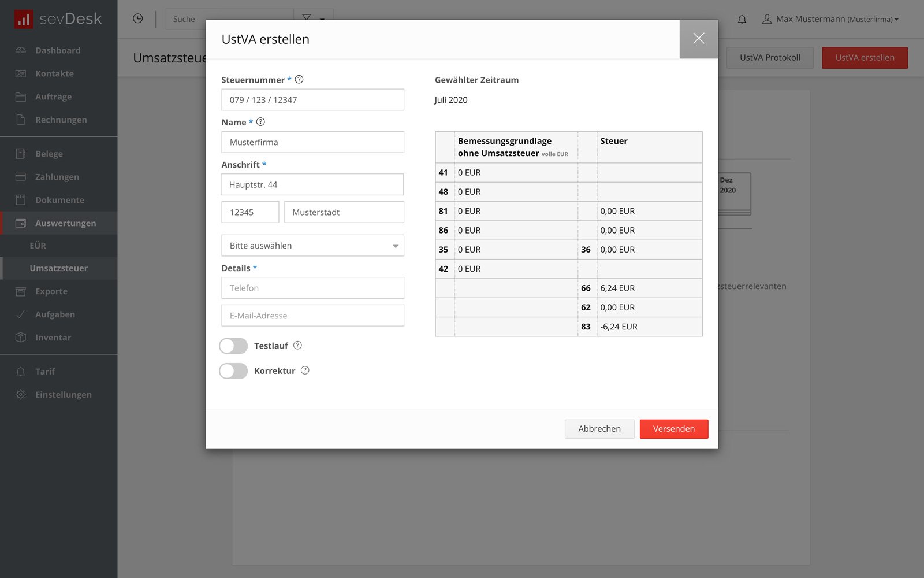Screen dimensions: 924x578
Task: Show help icon next to Korrektur
Action: (x=305, y=370)
